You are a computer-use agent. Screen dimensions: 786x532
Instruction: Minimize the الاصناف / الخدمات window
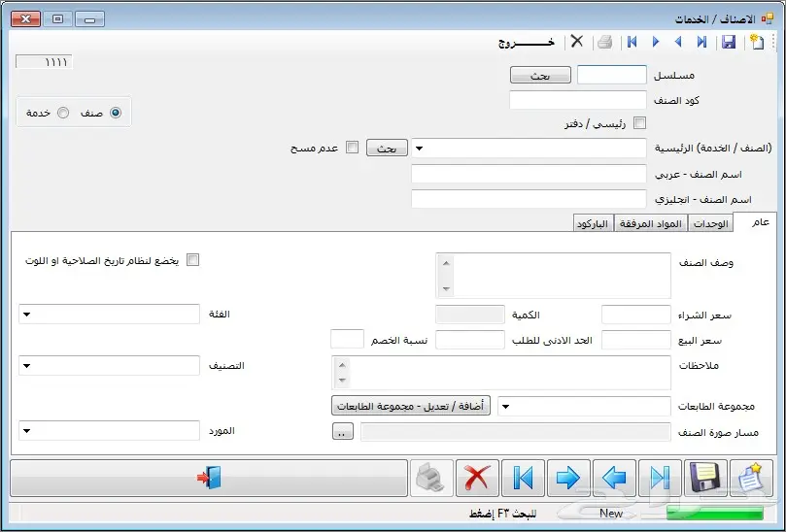[x=89, y=19]
